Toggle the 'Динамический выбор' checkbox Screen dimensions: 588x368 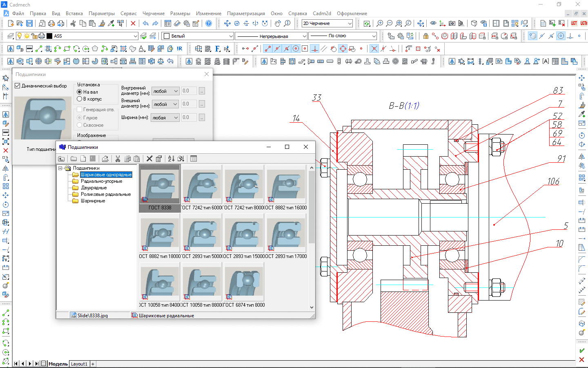coord(18,86)
